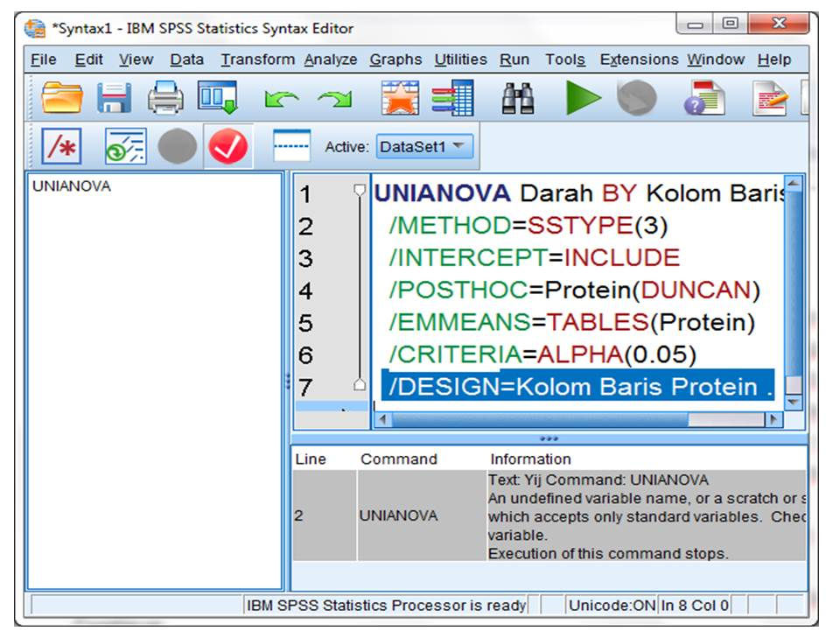The height and width of the screenshot is (638, 840).
Task: Click the highlighted /DESIGN line
Action: [577, 385]
